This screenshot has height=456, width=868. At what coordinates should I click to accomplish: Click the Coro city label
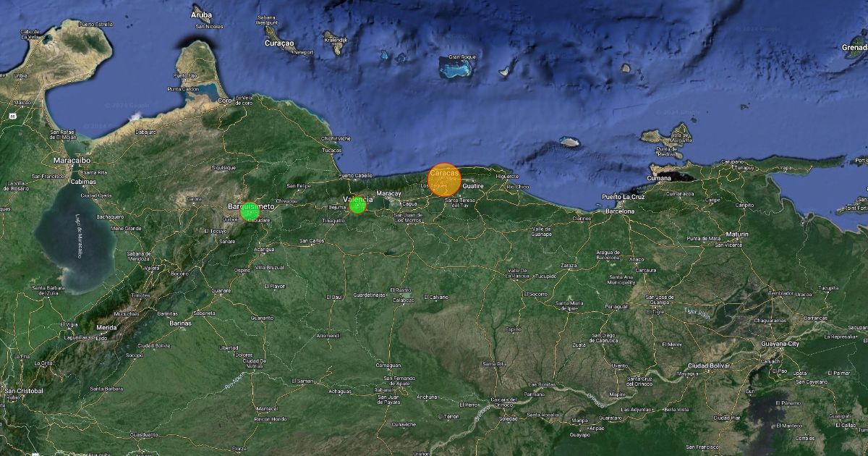pyautogui.click(x=224, y=101)
